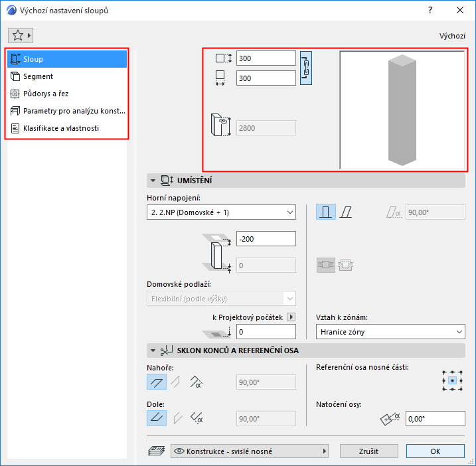Open the Horní napojení dropdown

[x=221, y=212]
